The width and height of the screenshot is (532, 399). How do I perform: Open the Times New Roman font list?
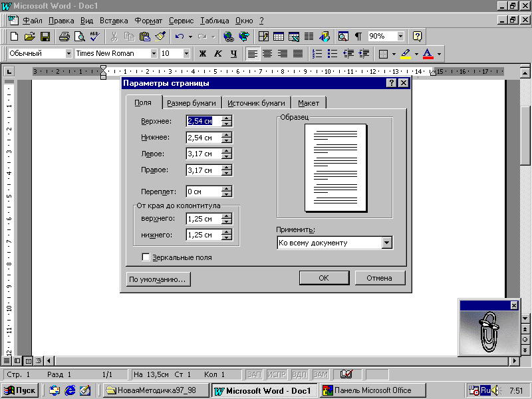click(x=154, y=54)
